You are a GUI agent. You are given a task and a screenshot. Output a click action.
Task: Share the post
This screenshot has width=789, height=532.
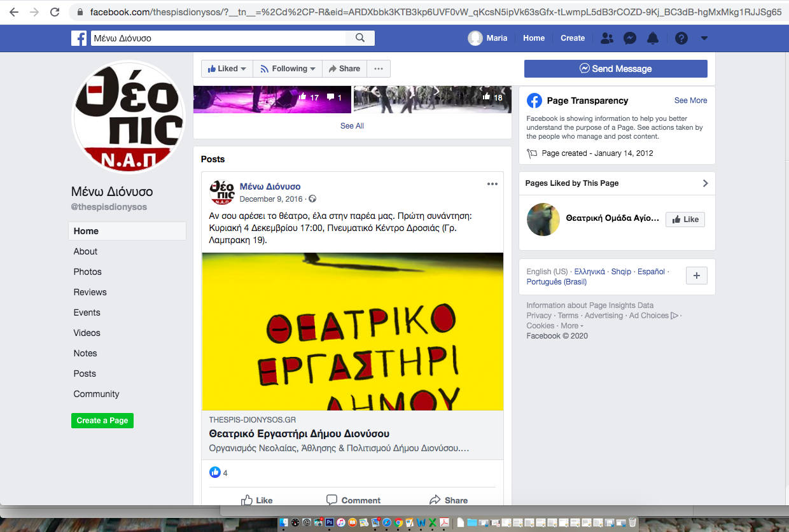449,500
